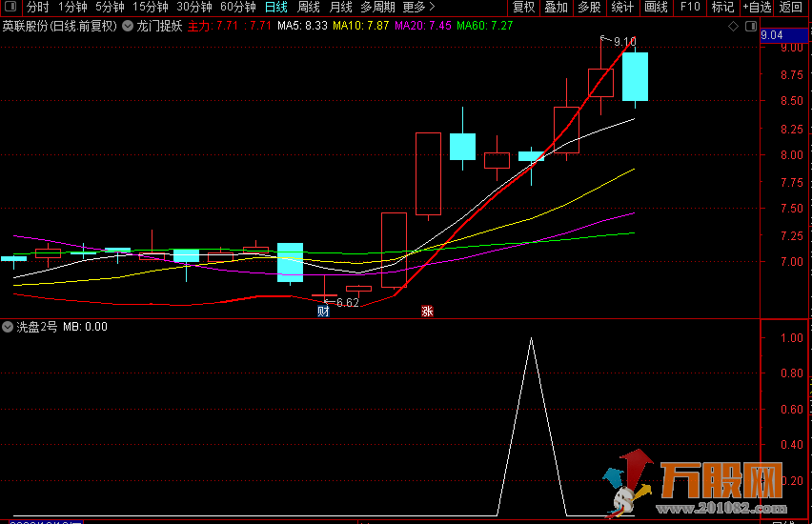Click the 财 marker below candles
812x524 pixels.
coord(323,312)
